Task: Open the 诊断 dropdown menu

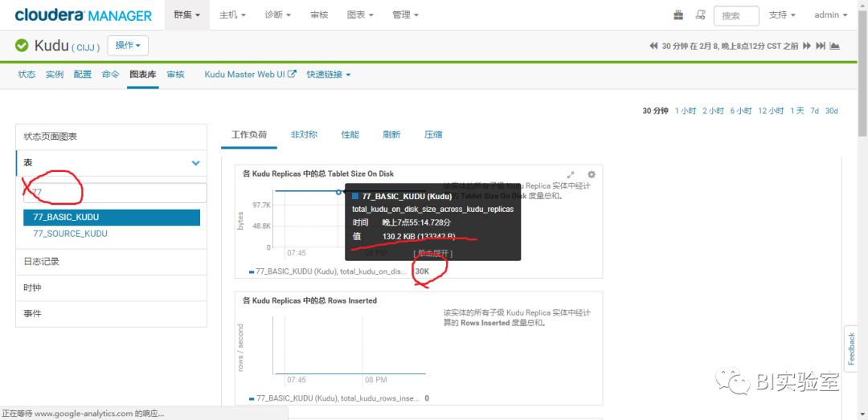Action: coord(278,15)
